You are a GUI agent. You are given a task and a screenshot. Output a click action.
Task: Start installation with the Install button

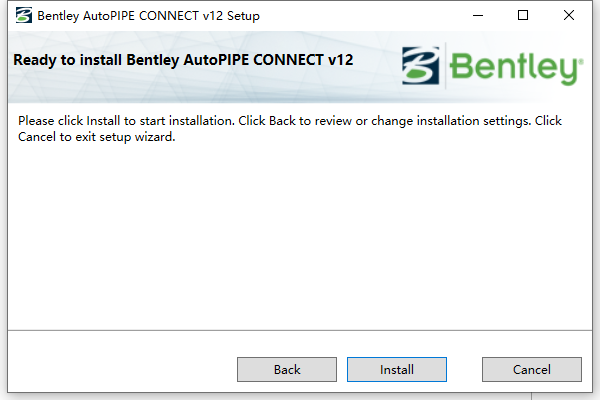pyautogui.click(x=397, y=369)
